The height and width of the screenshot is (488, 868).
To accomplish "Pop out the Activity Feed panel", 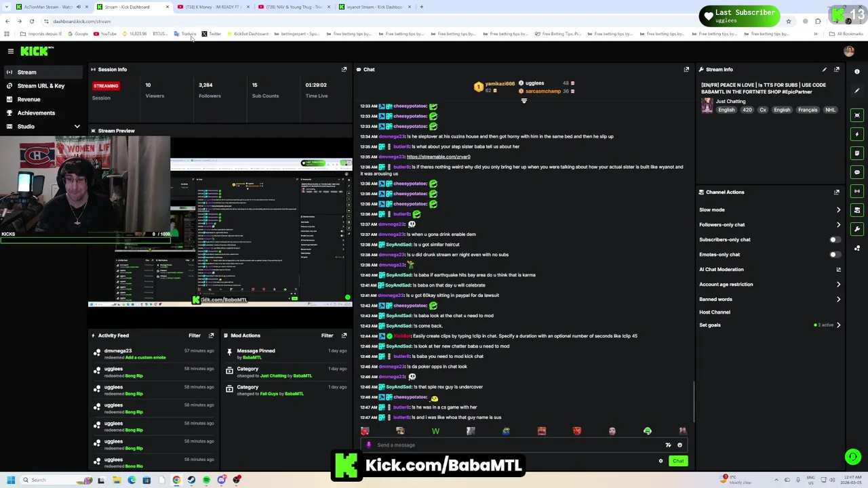I will (211, 335).
